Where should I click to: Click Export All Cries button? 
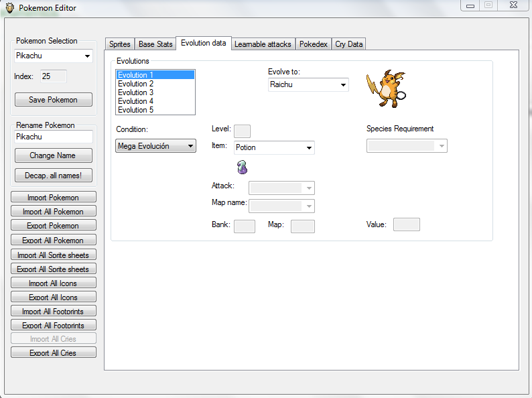(54, 352)
